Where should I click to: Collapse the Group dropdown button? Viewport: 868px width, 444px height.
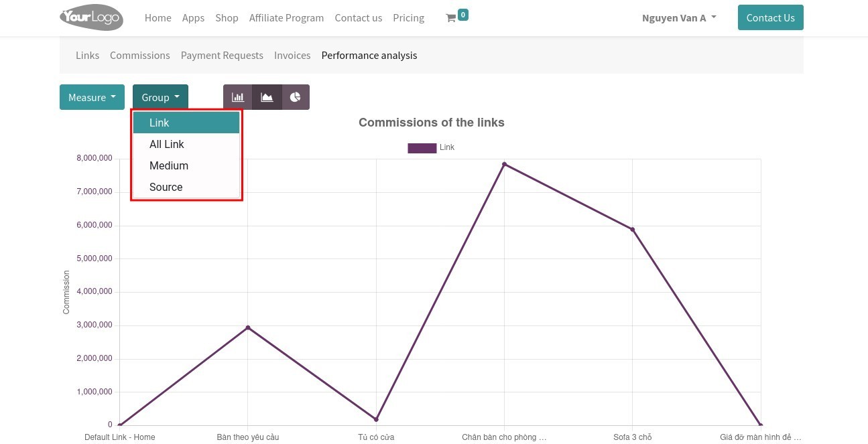coord(160,97)
